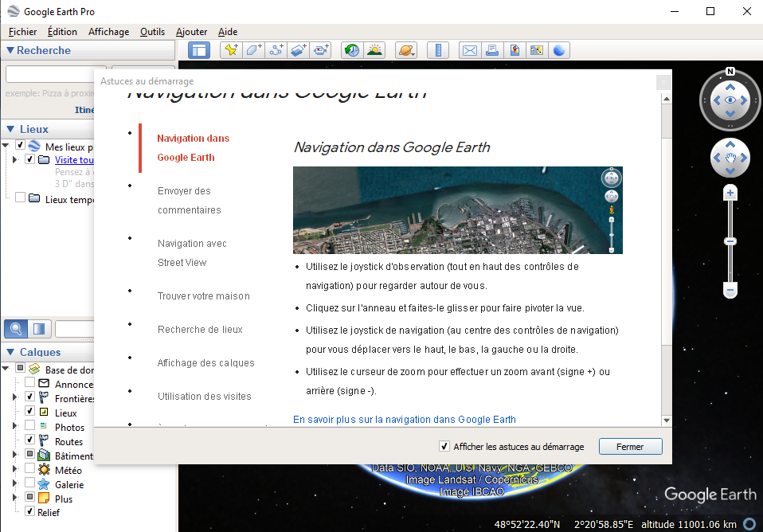
Task: Collapse the Lieux panel header
Action: [x=10, y=129]
